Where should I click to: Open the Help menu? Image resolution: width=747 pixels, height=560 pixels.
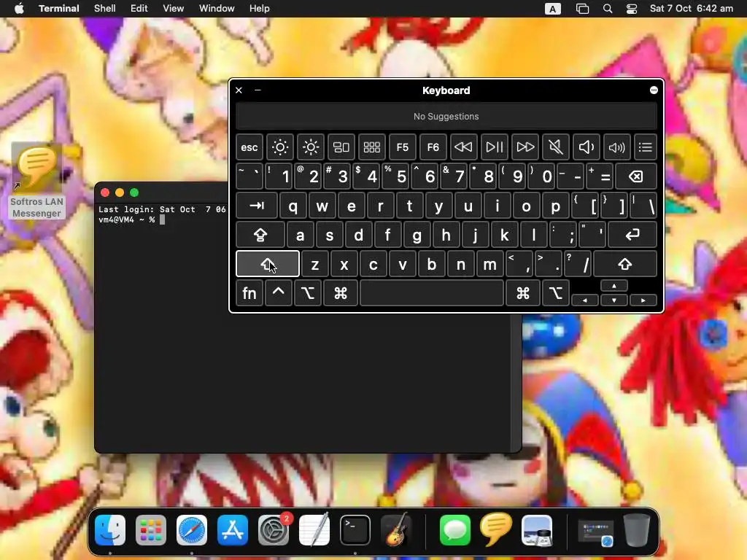260,8
